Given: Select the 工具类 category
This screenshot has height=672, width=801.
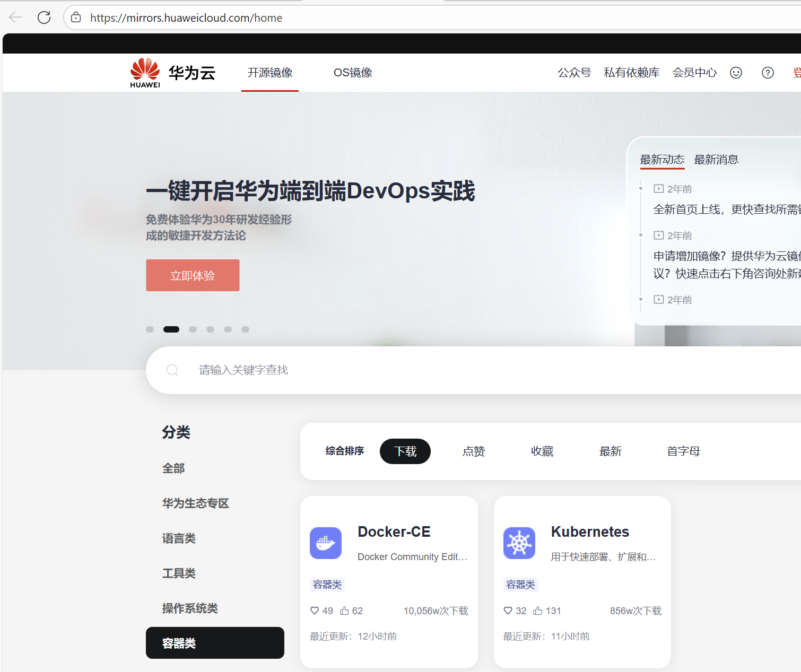Looking at the screenshot, I should [x=179, y=573].
